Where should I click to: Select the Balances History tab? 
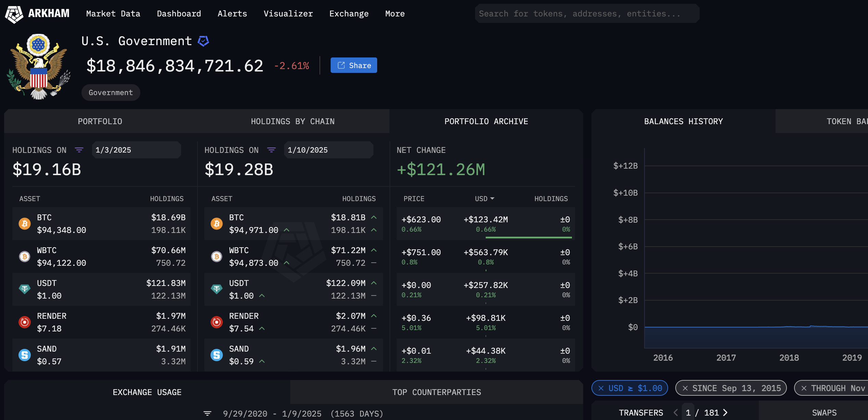coord(683,121)
